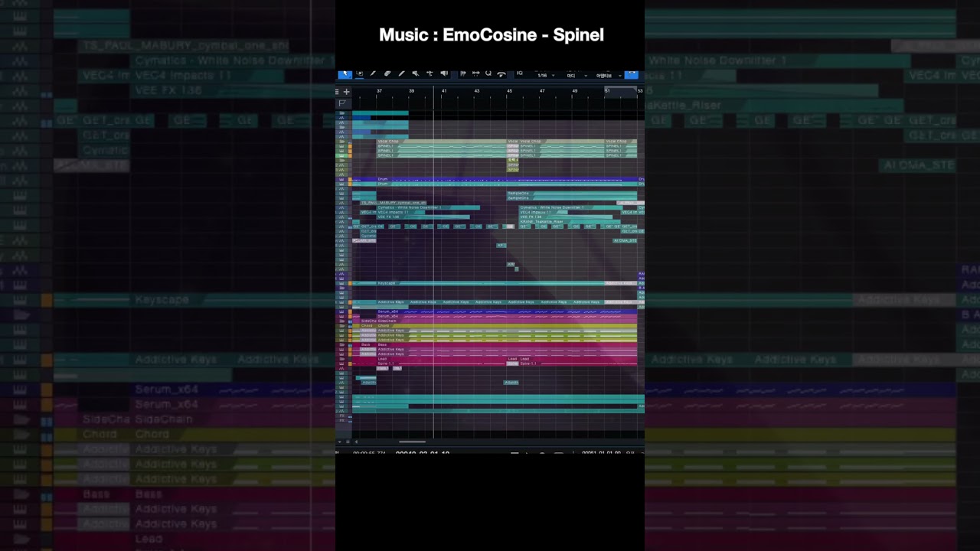Click bar 37 on the timeline ruler
980x551 pixels.
(x=379, y=91)
